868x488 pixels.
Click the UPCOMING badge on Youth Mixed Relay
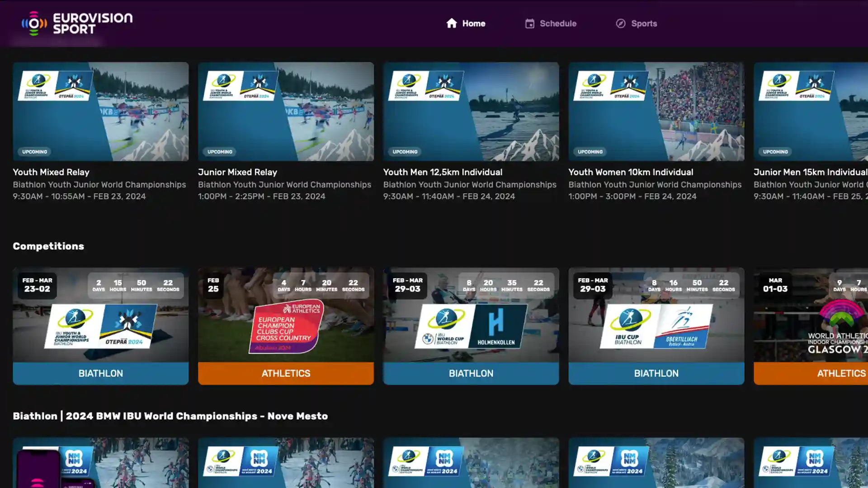(x=34, y=152)
